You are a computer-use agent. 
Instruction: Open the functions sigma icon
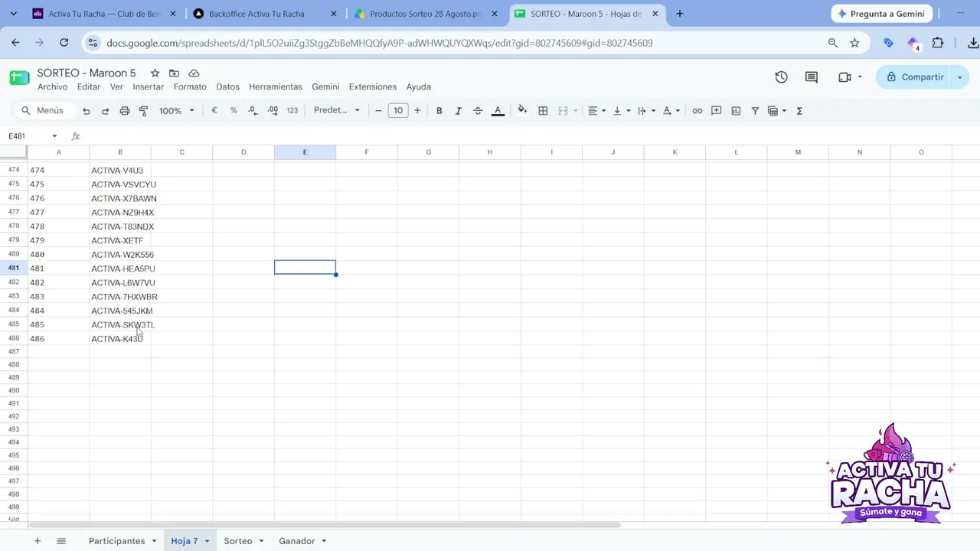[799, 111]
